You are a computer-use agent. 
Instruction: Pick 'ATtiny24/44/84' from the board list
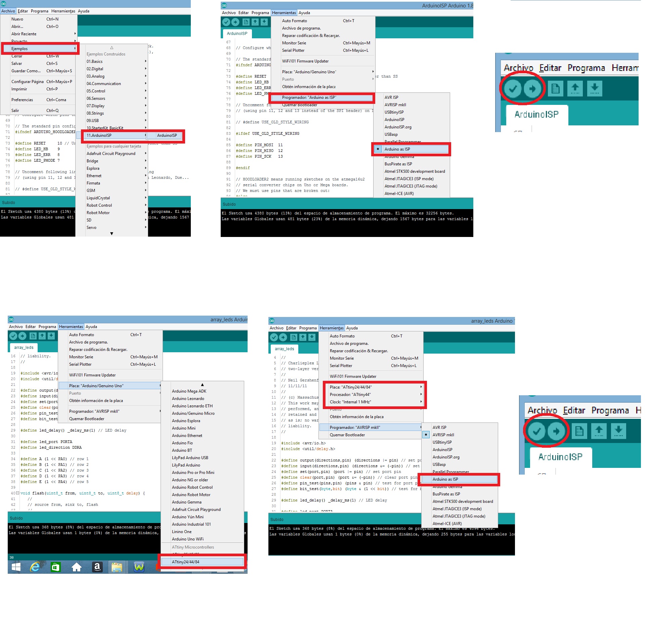click(x=202, y=562)
